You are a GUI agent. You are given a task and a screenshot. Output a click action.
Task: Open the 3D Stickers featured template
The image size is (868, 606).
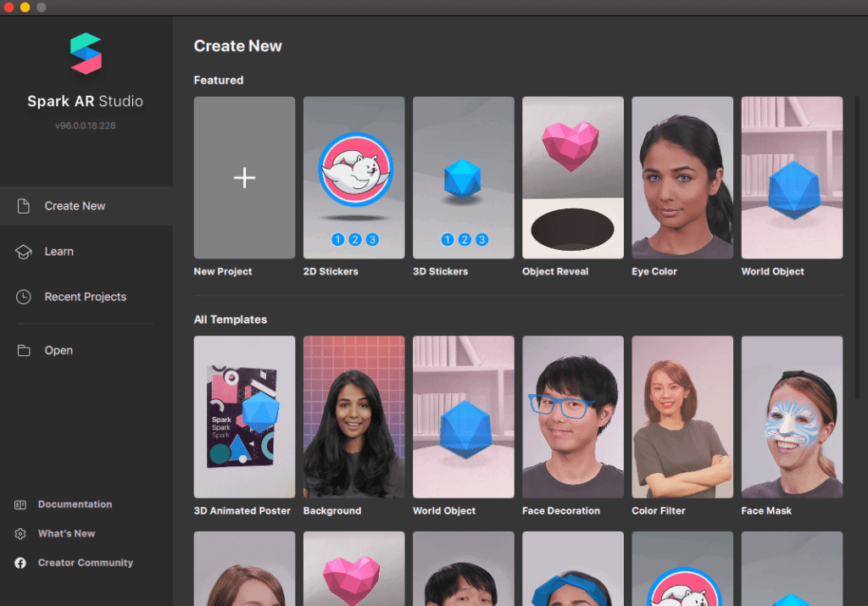point(464,178)
